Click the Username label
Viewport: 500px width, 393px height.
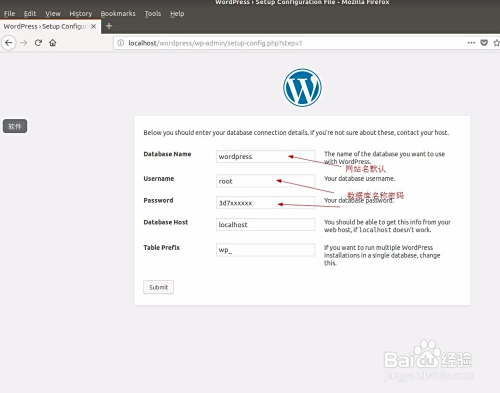[x=159, y=179]
